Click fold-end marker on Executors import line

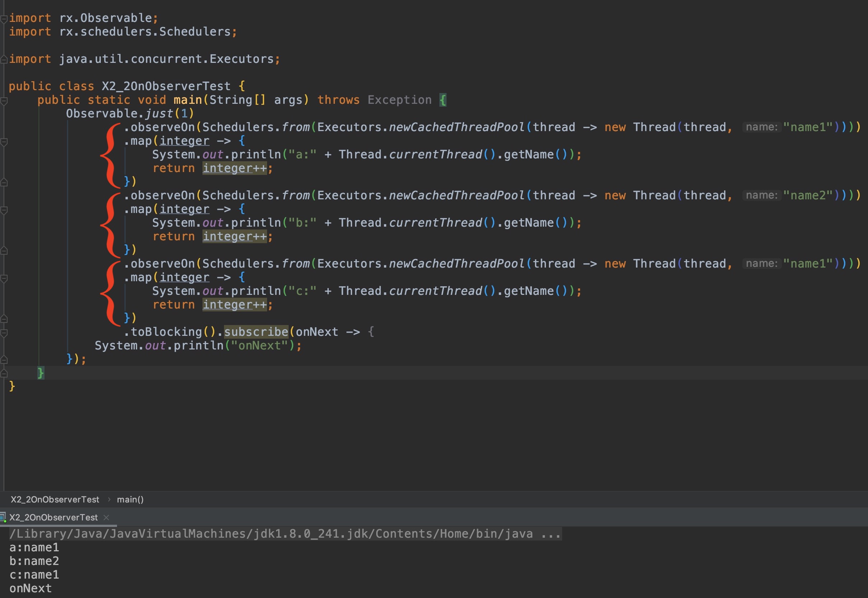tap(4, 59)
